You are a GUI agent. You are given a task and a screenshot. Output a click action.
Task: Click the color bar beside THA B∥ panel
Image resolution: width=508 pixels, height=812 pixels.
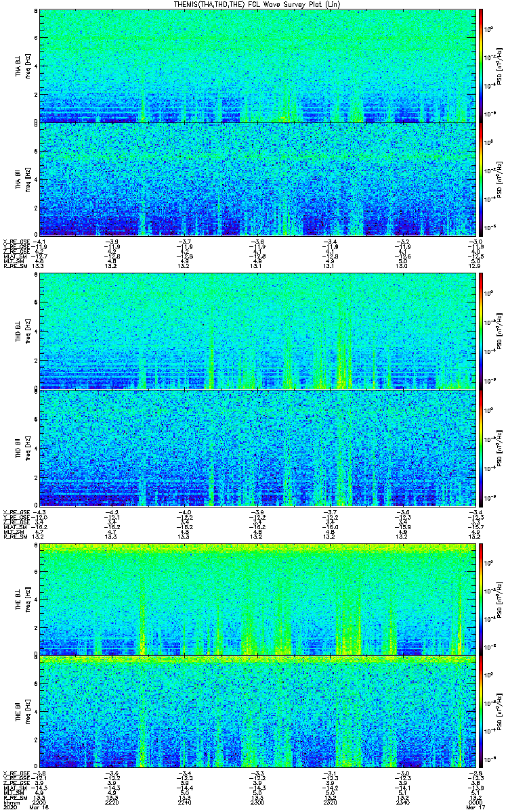tap(480, 179)
